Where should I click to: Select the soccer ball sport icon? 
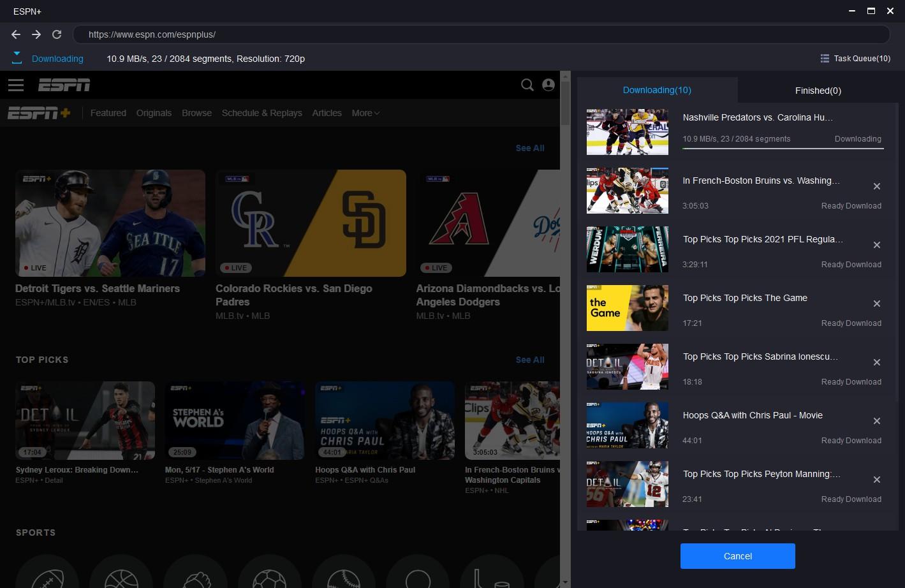tap(269, 571)
